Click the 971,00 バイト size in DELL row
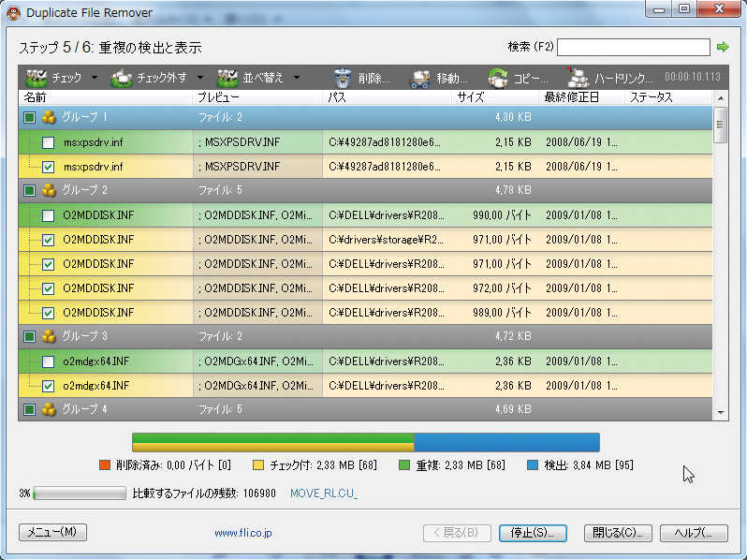 pos(502,264)
